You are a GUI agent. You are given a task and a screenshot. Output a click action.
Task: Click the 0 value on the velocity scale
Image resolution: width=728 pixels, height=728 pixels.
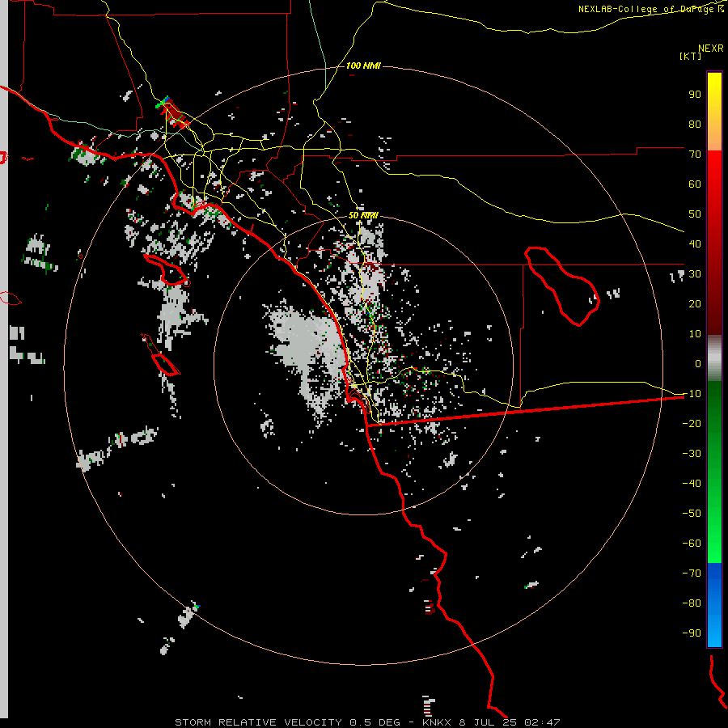[x=698, y=364]
